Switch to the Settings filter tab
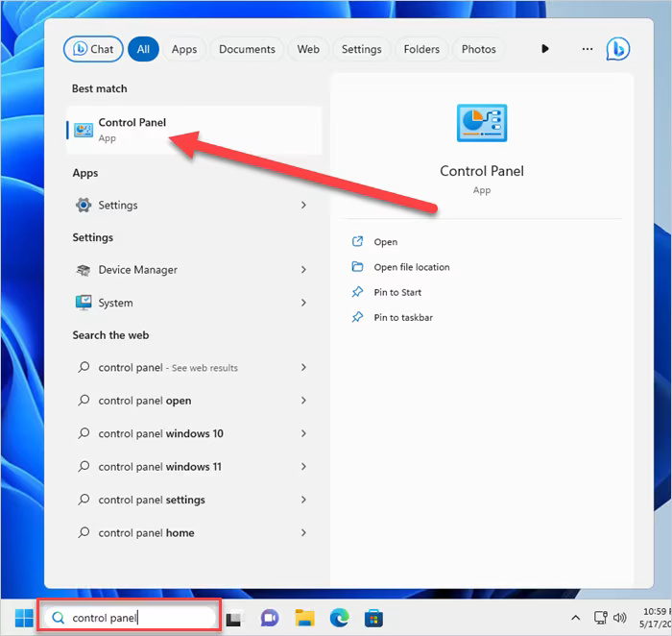This screenshot has width=672, height=636. (x=361, y=49)
